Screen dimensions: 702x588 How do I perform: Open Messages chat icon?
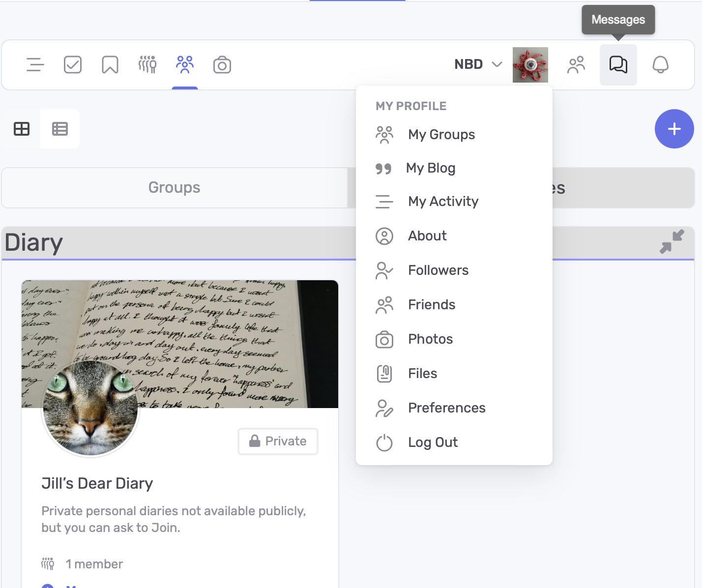coord(618,65)
